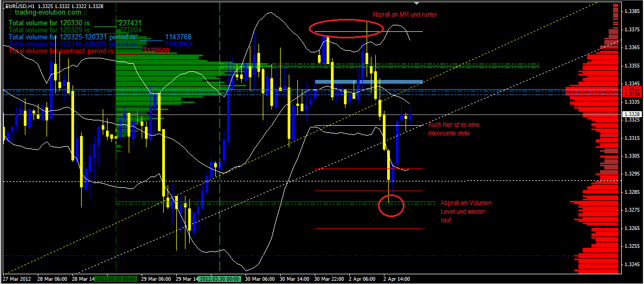644x284 pixels.
Task: Click the '2 Apr 14:00' time label
Action: tap(397, 279)
